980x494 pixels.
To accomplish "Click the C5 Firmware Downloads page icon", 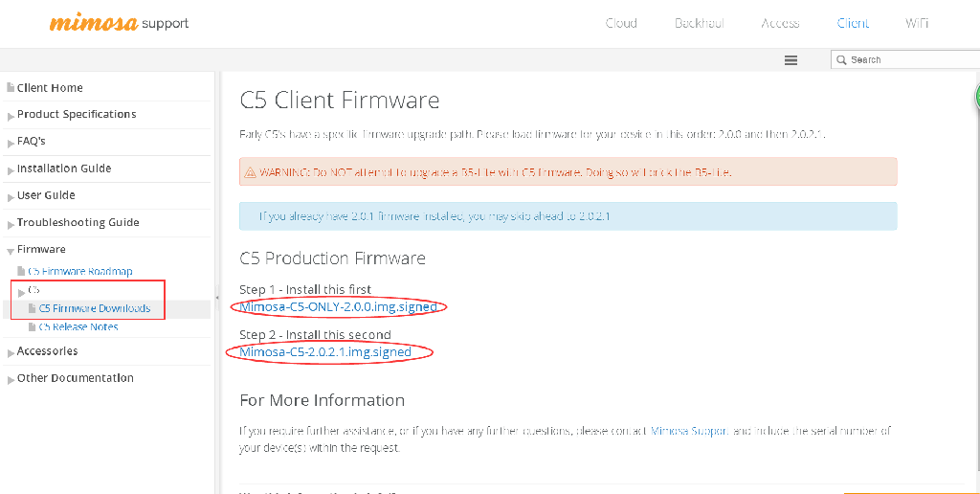I will pyautogui.click(x=33, y=308).
